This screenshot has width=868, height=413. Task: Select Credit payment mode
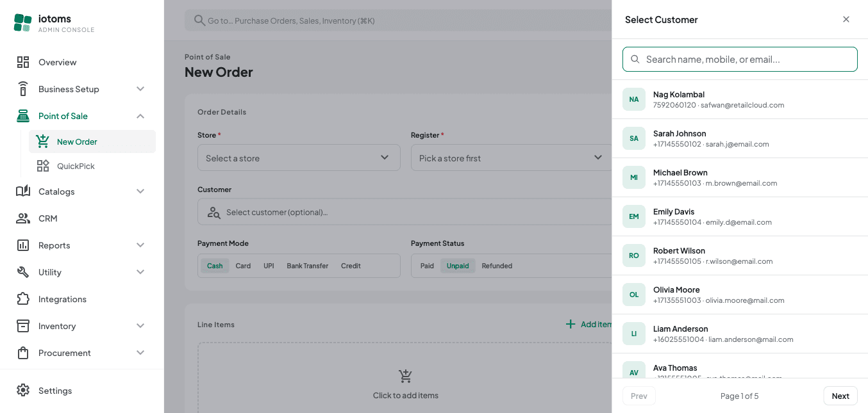point(351,266)
